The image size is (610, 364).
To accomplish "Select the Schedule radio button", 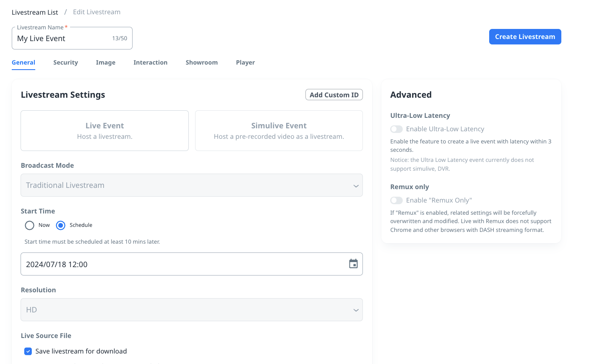I will coord(61,226).
